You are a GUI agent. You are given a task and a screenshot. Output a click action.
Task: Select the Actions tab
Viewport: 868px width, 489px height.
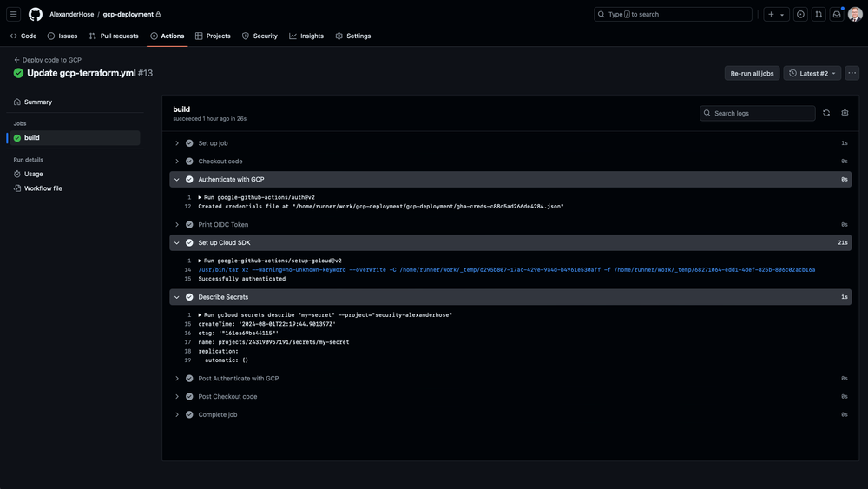(x=168, y=36)
